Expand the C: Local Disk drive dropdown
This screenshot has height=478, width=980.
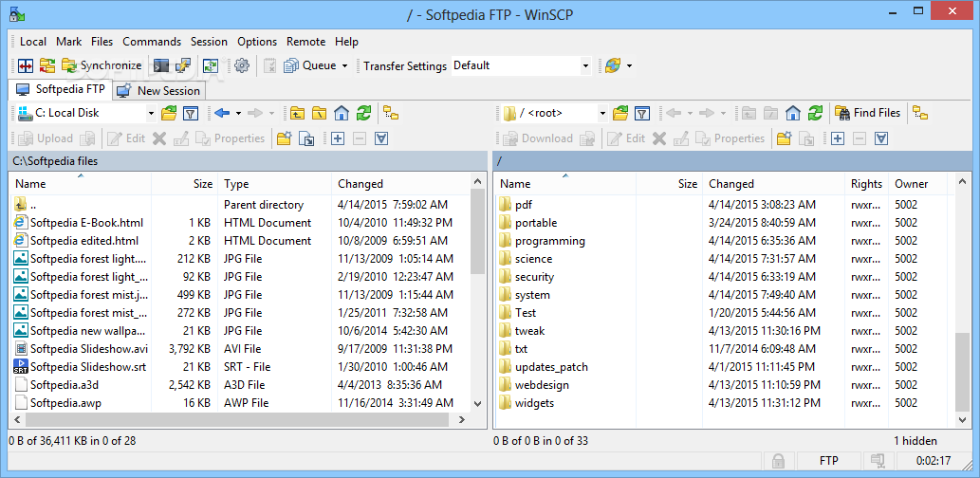(x=151, y=113)
